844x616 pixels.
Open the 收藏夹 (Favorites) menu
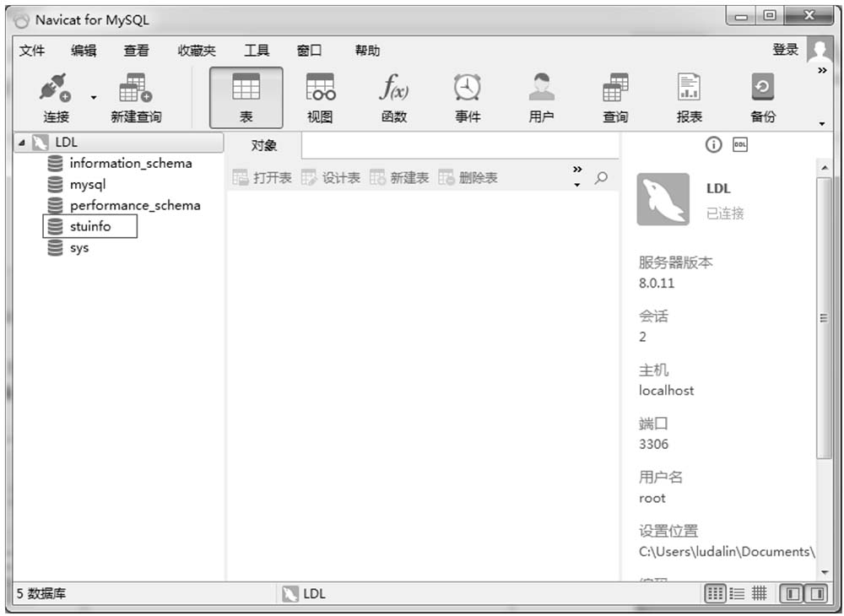coord(197,51)
